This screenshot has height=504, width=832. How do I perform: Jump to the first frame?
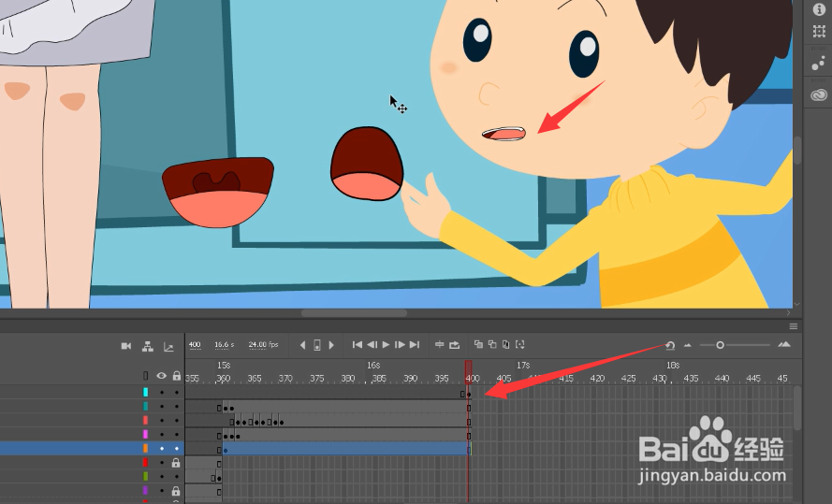tap(358, 344)
